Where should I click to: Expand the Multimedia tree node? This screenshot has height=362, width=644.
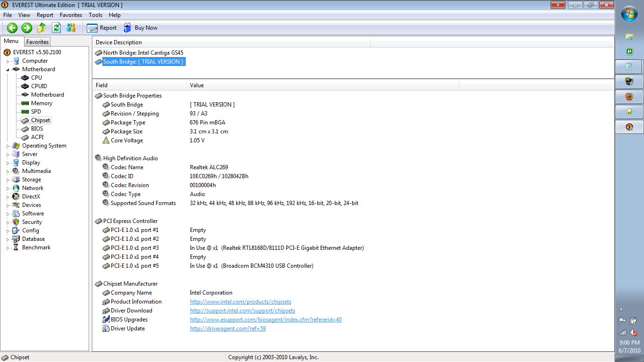pyautogui.click(x=8, y=172)
